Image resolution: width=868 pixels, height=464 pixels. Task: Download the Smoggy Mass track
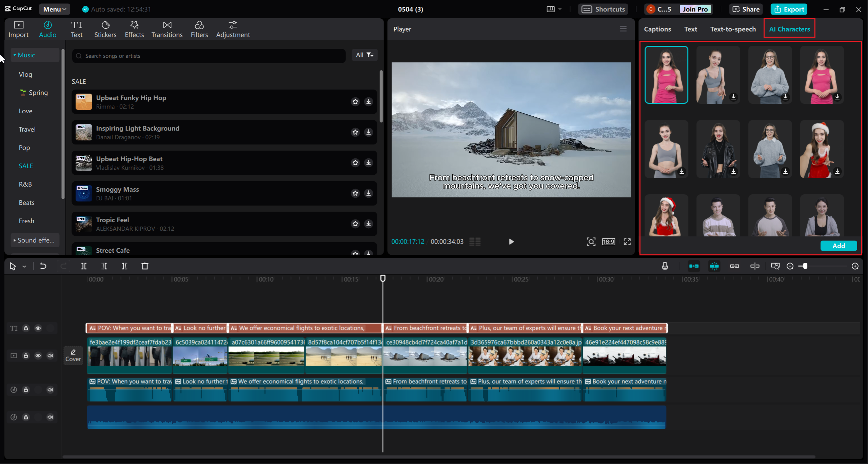(369, 193)
